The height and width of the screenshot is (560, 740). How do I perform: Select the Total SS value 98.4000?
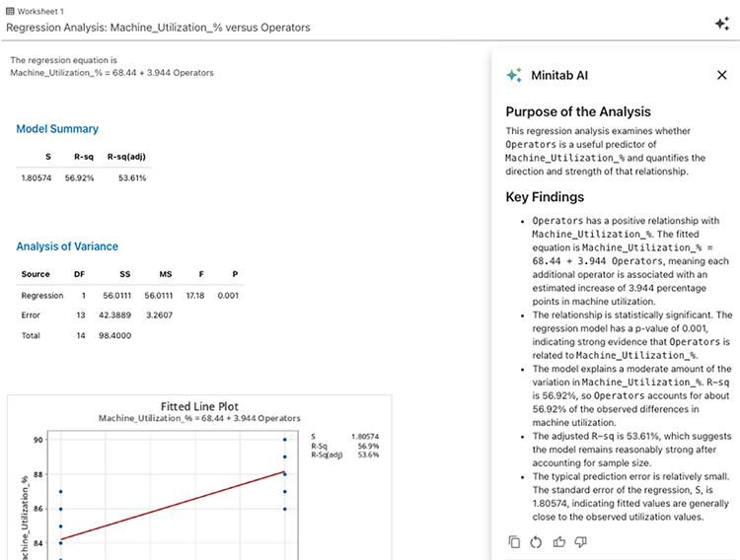(x=114, y=335)
